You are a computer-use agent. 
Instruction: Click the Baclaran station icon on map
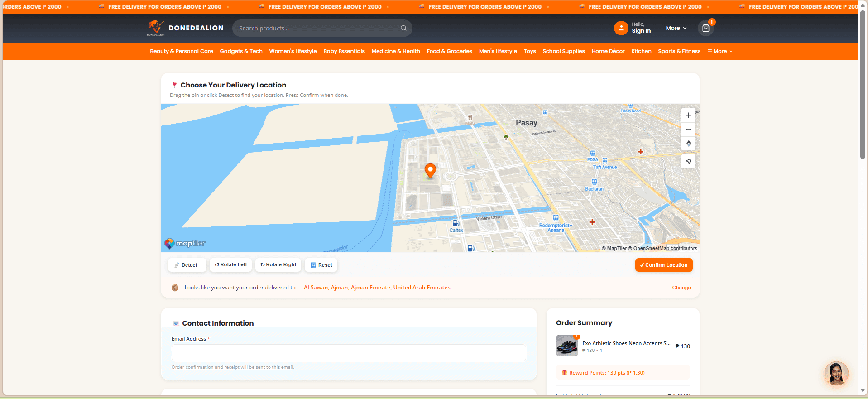point(594,182)
